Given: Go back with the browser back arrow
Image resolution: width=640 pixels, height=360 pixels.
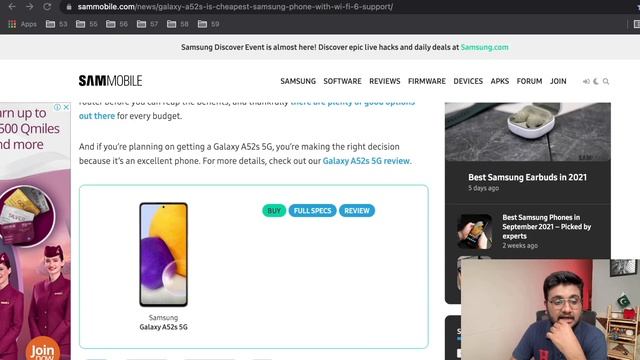Looking at the screenshot, I should (12, 7).
